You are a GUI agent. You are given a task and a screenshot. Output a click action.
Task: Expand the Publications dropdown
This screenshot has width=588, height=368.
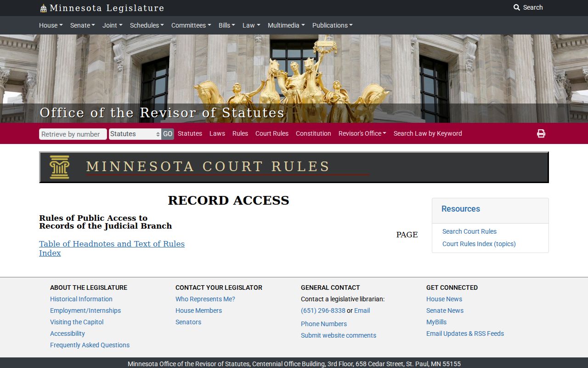point(332,25)
